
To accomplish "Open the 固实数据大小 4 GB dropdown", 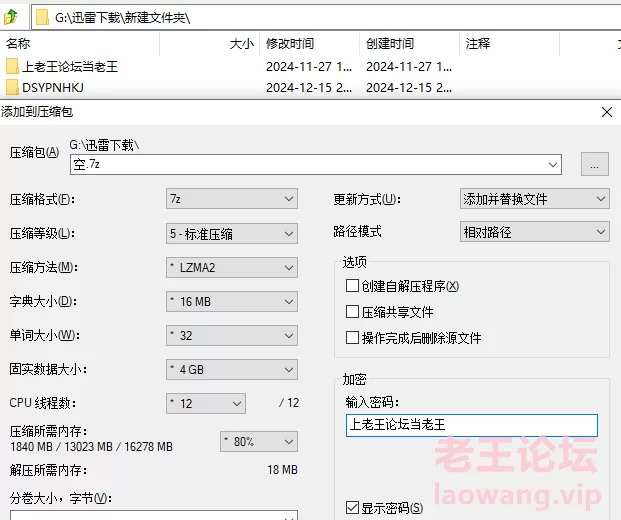I will click(x=232, y=370).
